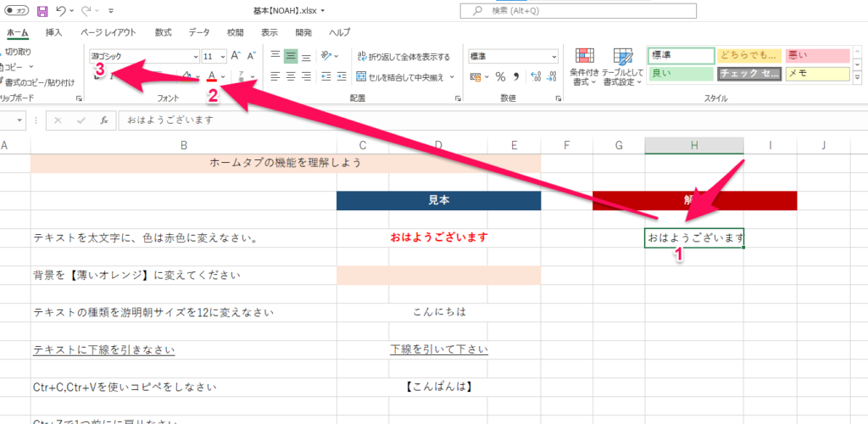Screen dimensions: 868x424
Task: Toggle center horizontal alignment
Action: point(292,76)
